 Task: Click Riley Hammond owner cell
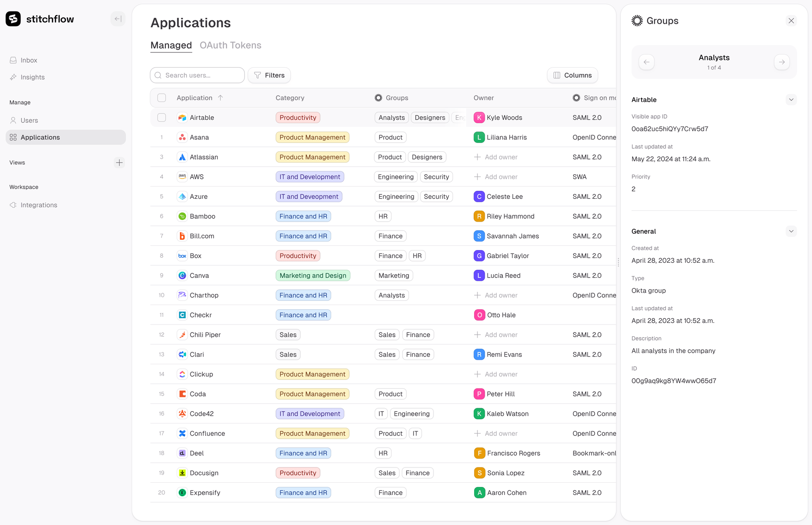point(504,216)
